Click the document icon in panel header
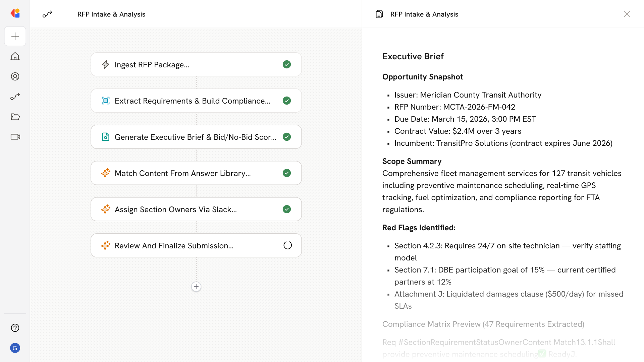Screen dimensions: 644x362 point(379,14)
